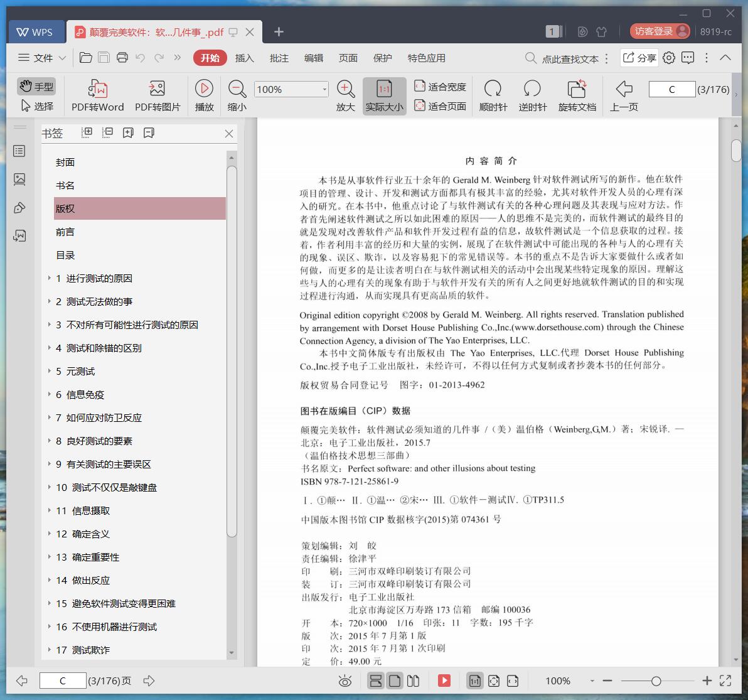Adjust the zoom slider handle in status bar
Image resolution: width=748 pixels, height=700 pixels.
click(656, 681)
